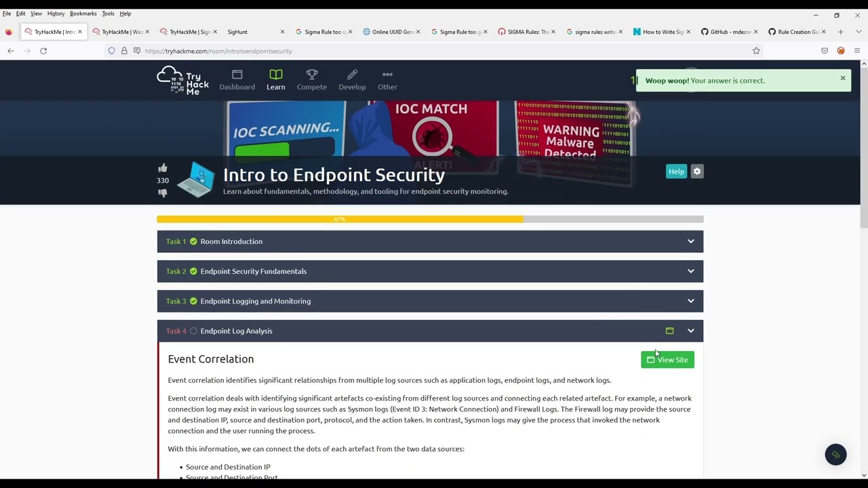The image size is (868, 488).
Task: Collapse Task 4 Endpoint Log Analysis chevron
Action: (691, 331)
